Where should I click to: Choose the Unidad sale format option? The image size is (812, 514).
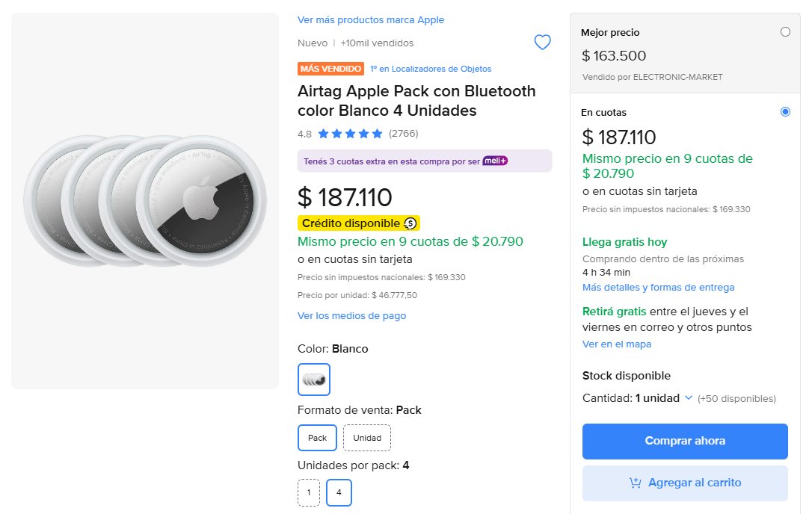click(x=367, y=438)
